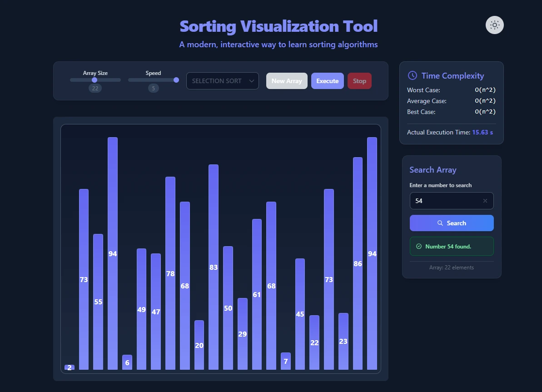This screenshot has height=392, width=542.
Task: Click the Search Array heading
Action: 433,170
